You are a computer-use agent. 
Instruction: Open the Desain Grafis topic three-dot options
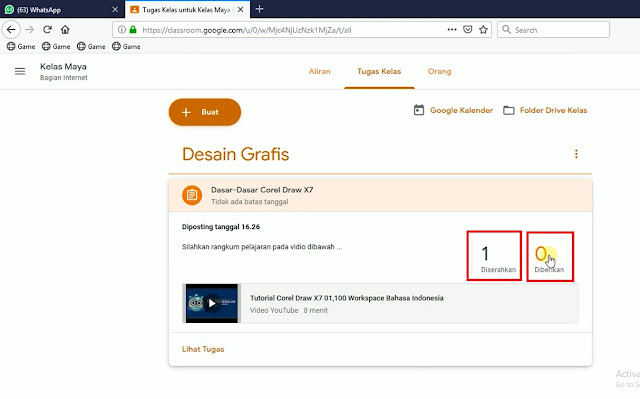click(576, 154)
